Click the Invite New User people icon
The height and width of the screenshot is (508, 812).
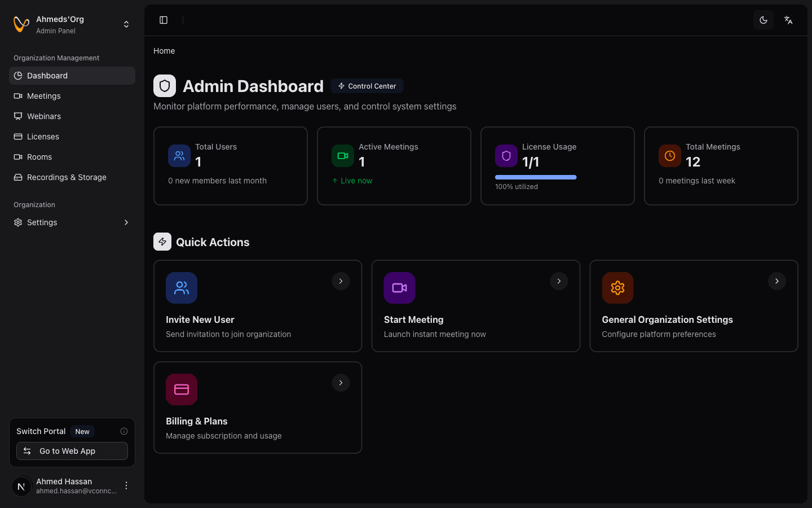pyautogui.click(x=182, y=288)
